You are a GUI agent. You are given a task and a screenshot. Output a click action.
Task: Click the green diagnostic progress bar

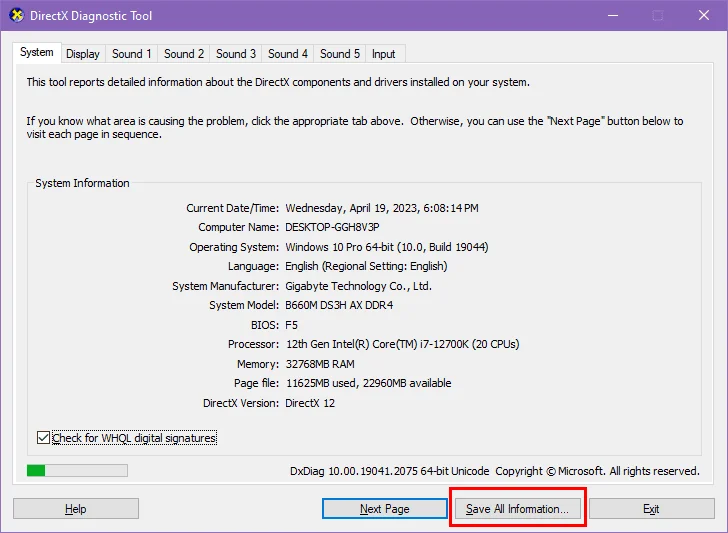77,471
